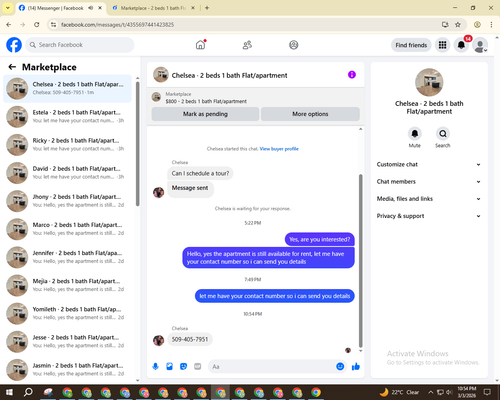
Task: Bookmark this page with the star icon
Action: 458,24
